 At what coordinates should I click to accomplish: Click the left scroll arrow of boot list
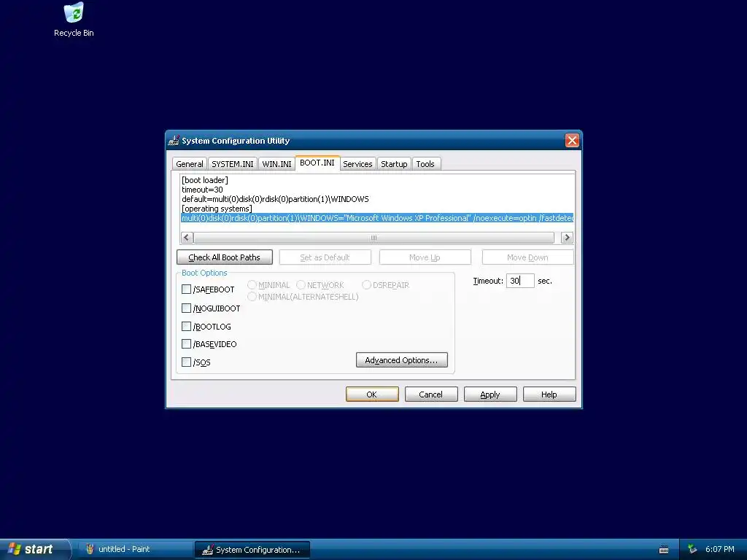pos(187,237)
